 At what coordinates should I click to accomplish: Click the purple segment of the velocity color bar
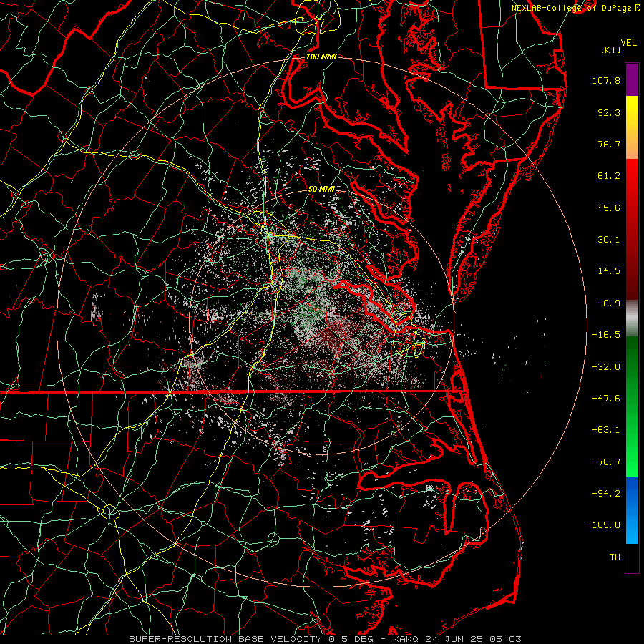click(x=632, y=80)
